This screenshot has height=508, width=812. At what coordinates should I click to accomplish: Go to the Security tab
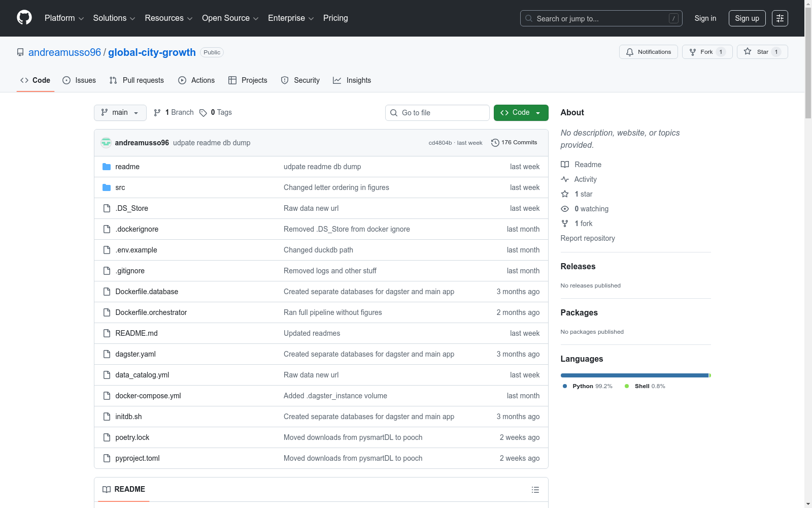coord(300,80)
